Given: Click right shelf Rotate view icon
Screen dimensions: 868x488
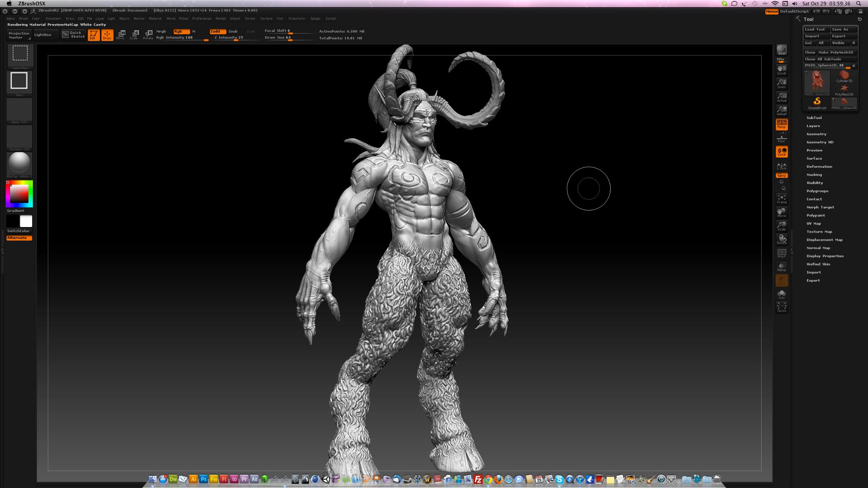Looking at the screenshot, I should [782, 239].
